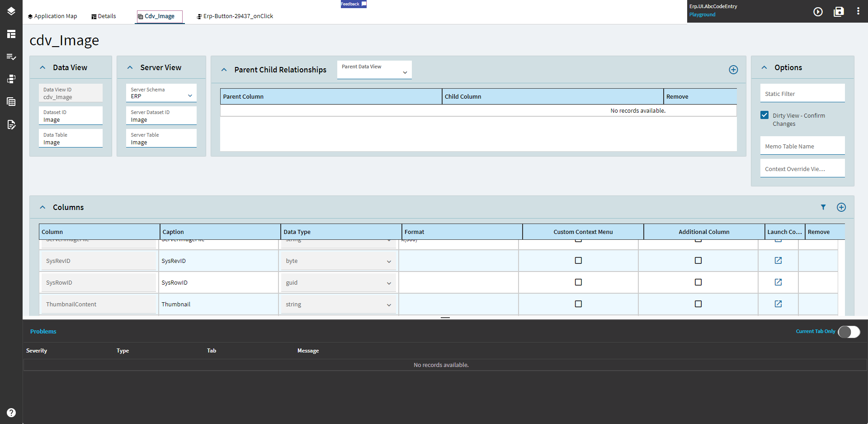
Task: Open the Parent Data View dropdown
Action: click(374, 70)
